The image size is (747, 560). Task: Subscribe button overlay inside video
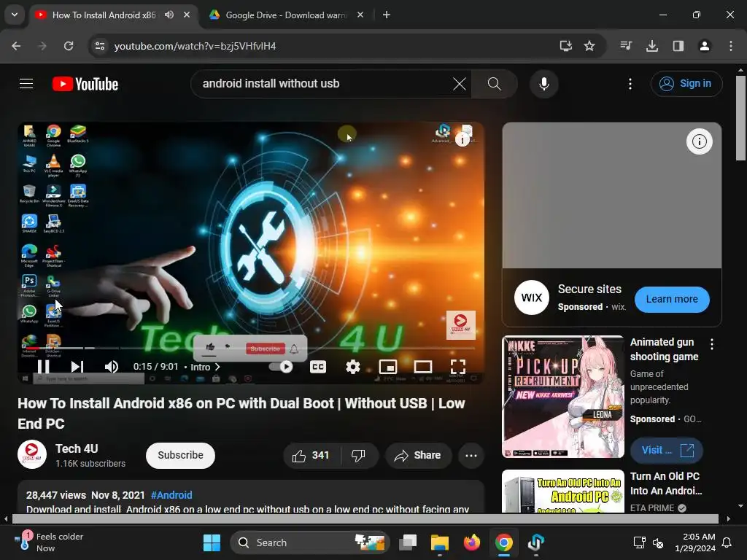(x=266, y=349)
